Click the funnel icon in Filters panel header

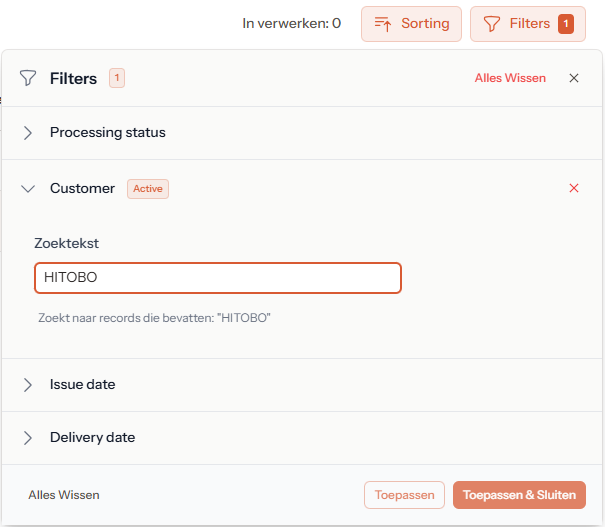tap(28, 78)
